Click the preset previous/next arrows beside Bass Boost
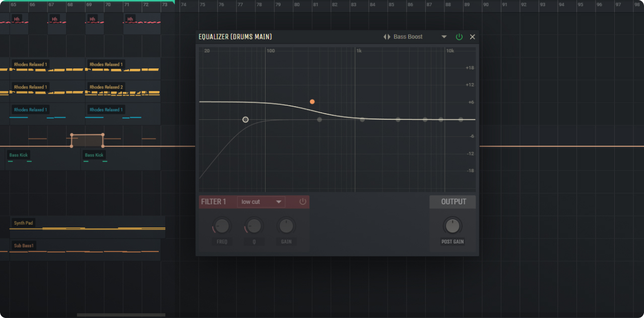This screenshot has height=318, width=644. coord(387,37)
